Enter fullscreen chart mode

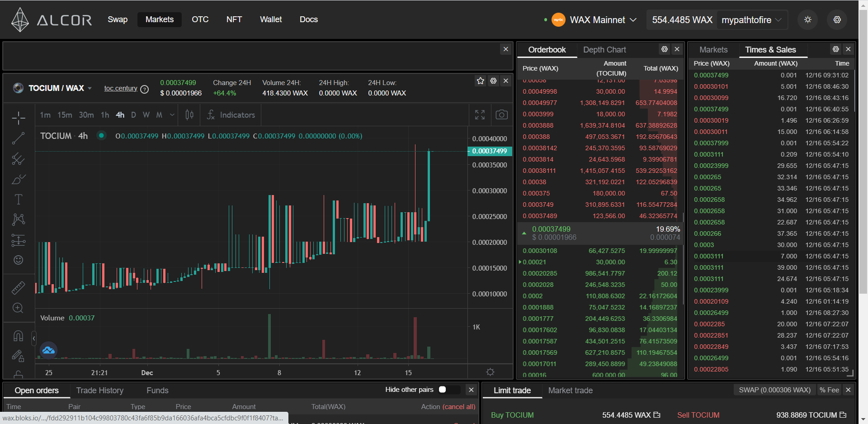480,115
